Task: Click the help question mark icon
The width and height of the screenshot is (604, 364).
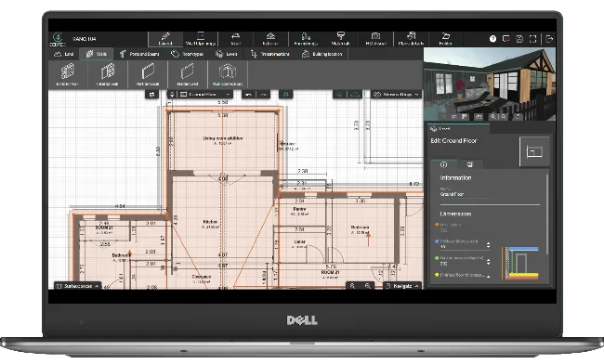Action: tap(492, 39)
